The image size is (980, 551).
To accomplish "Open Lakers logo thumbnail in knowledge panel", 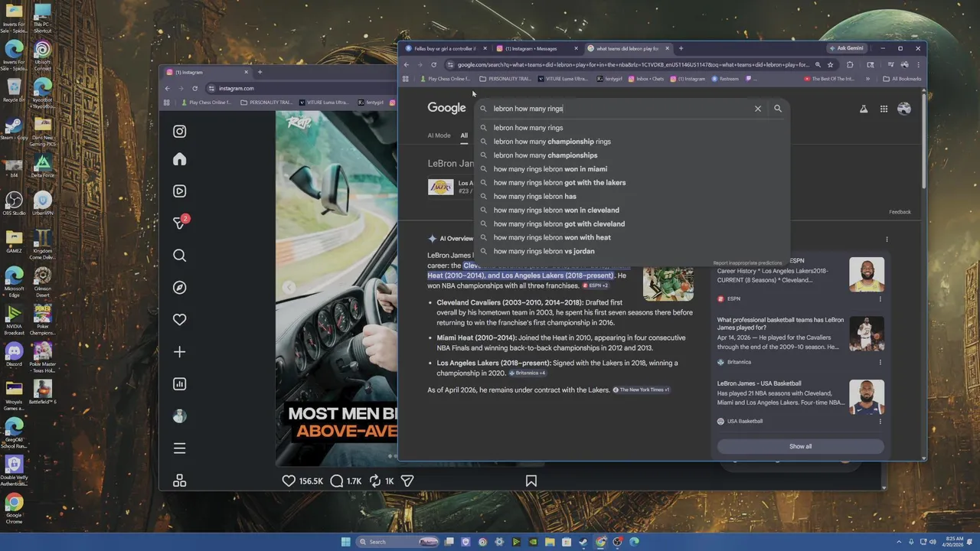I will click(x=440, y=186).
